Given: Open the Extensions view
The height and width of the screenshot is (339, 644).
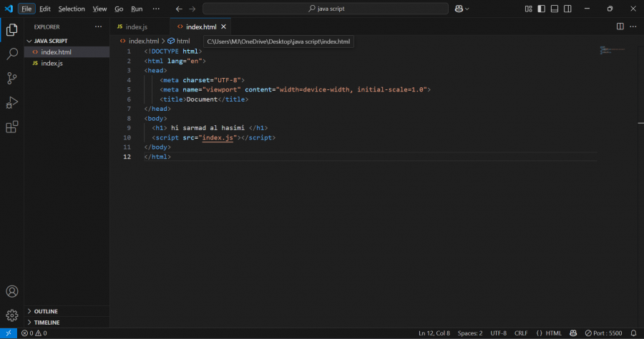Looking at the screenshot, I should click(11, 127).
